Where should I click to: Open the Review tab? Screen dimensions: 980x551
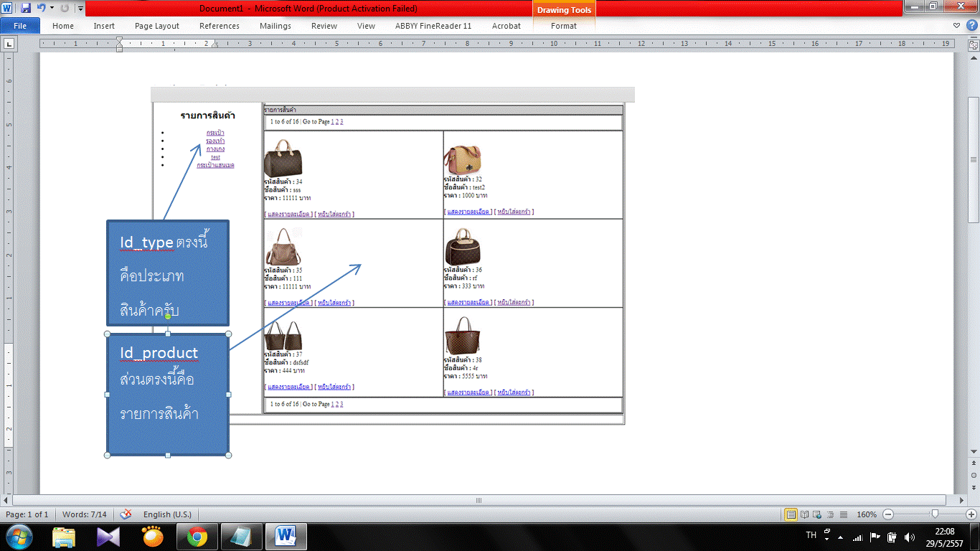pos(324,26)
